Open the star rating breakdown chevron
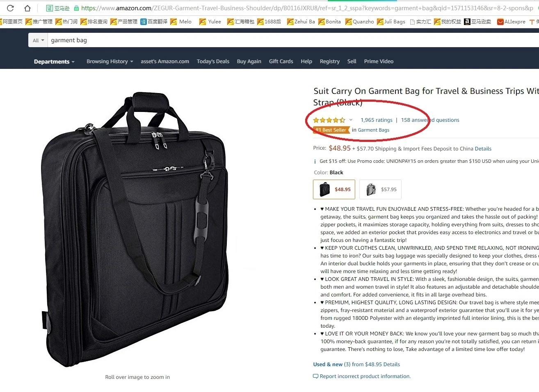 pyautogui.click(x=351, y=120)
